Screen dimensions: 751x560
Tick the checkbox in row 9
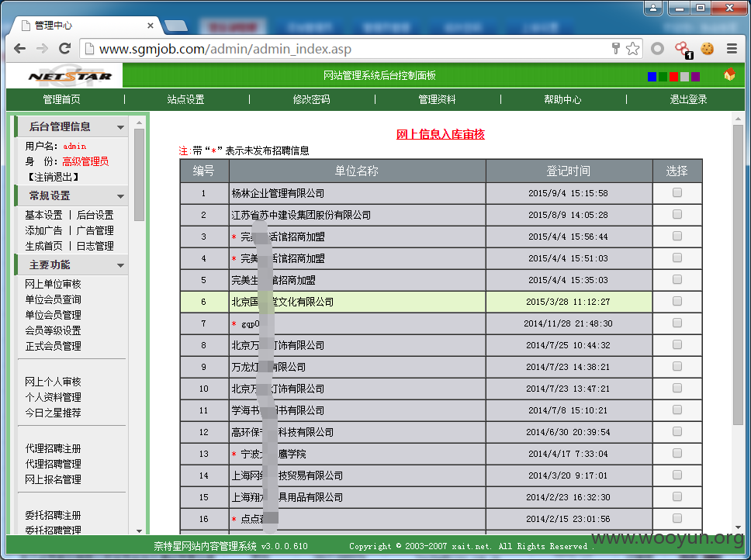click(677, 366)
